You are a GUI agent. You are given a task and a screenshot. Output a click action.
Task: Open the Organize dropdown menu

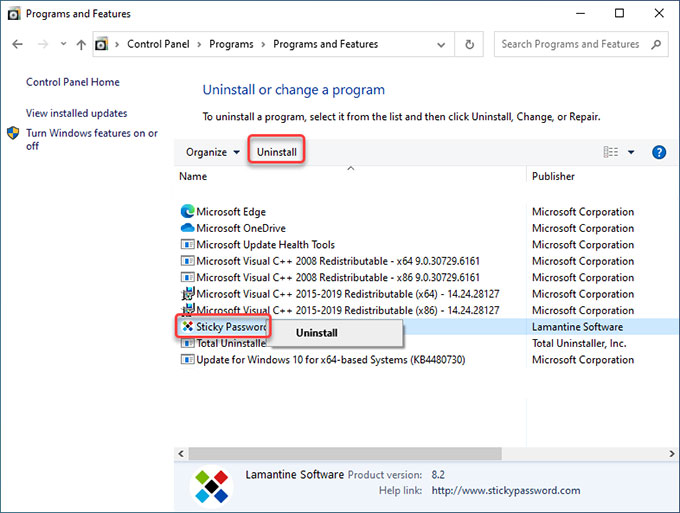pos(212,152)
